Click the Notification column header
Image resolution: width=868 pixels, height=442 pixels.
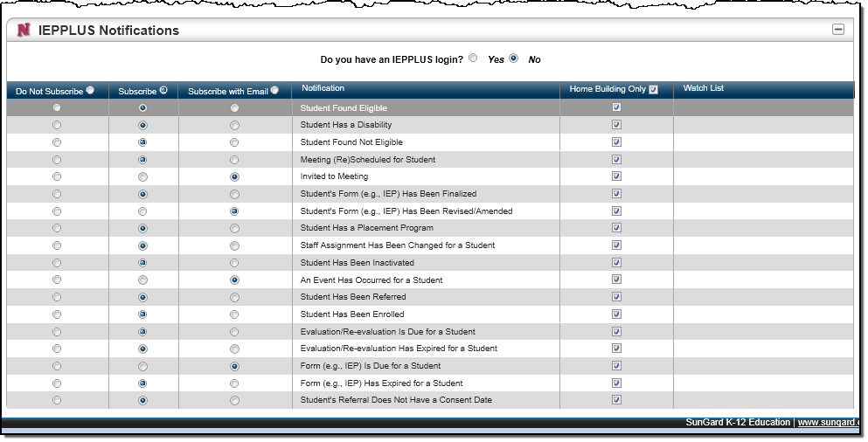[x=323, y=88]
